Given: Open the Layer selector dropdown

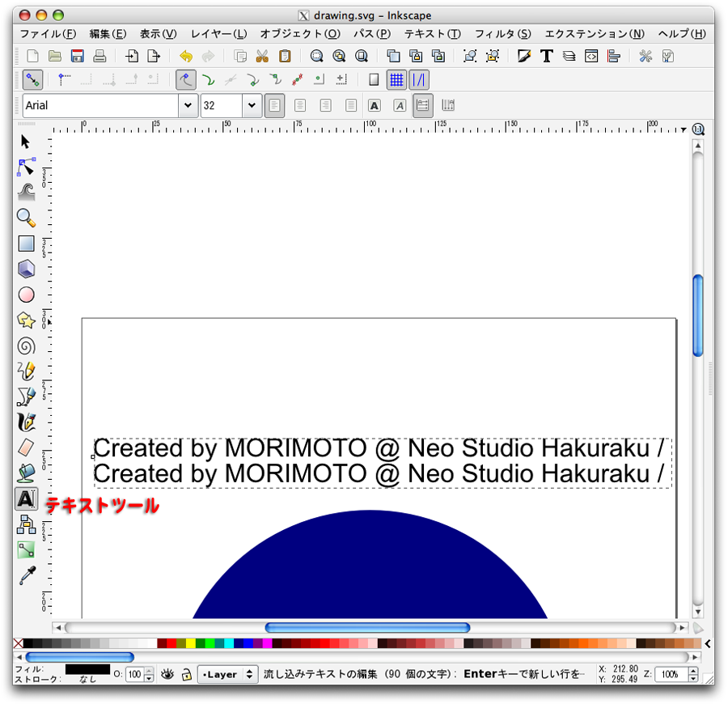Looking at the screenshot, I should (227, 674).
